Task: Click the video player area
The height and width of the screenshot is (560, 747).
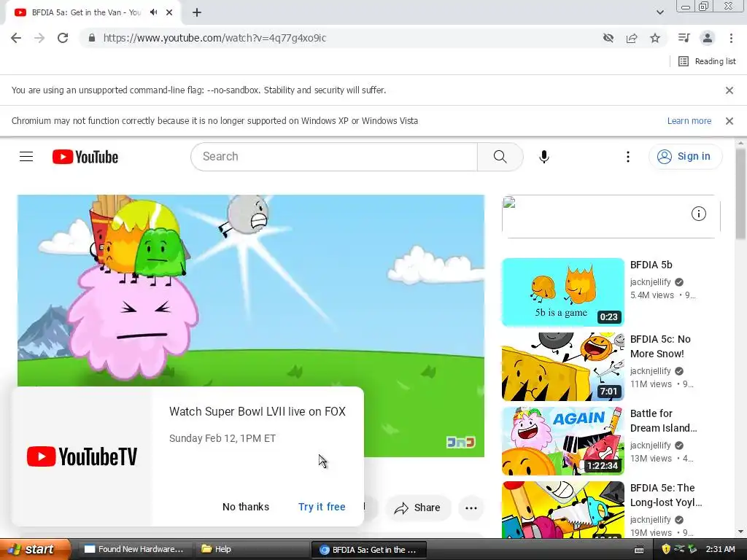Action: [251, 290]
